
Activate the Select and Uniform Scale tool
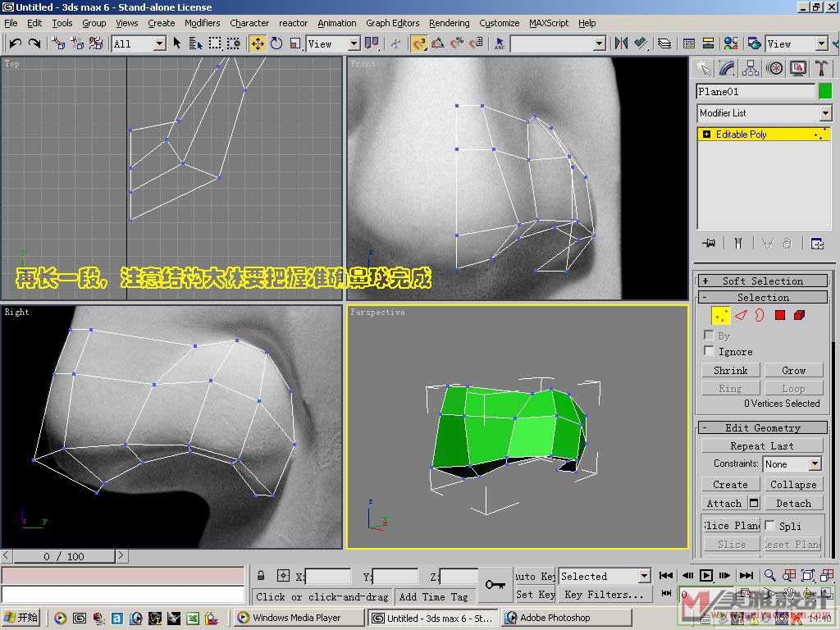pyautogui.click(x=295, y=43)
